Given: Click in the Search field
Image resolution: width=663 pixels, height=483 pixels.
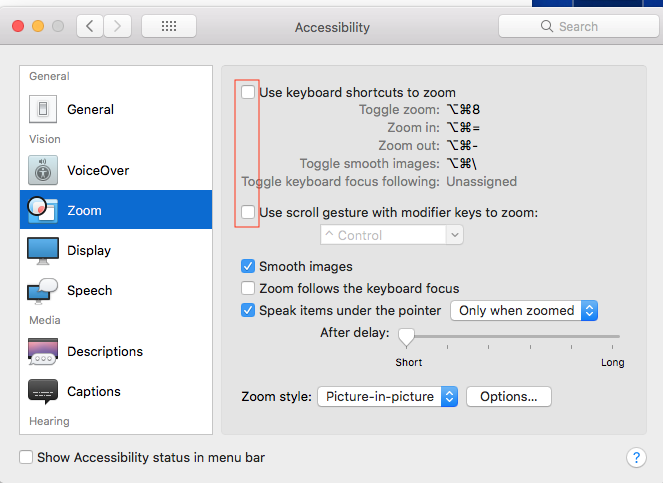Looking at the screenshot, I should (x=580, y=26).
